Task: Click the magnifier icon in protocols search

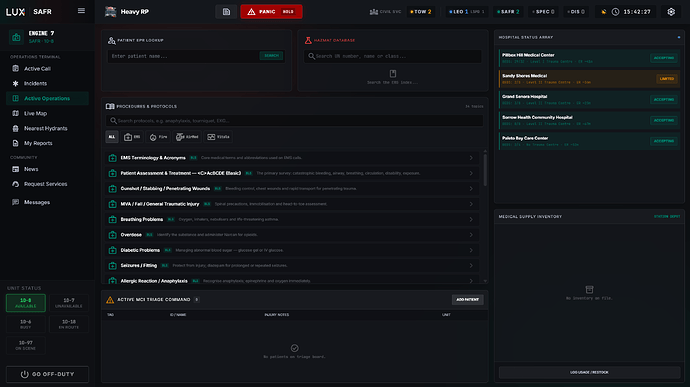Action: click(x=114, y=121)
